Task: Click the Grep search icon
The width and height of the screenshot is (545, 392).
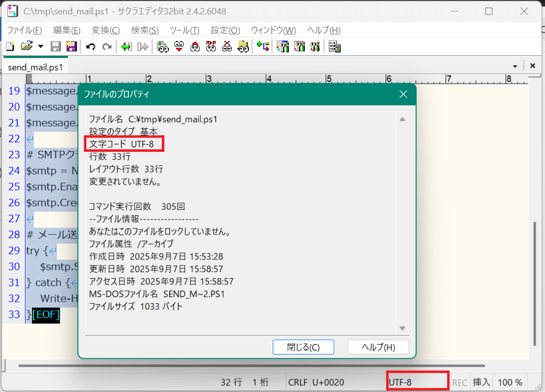Action: 243,47
